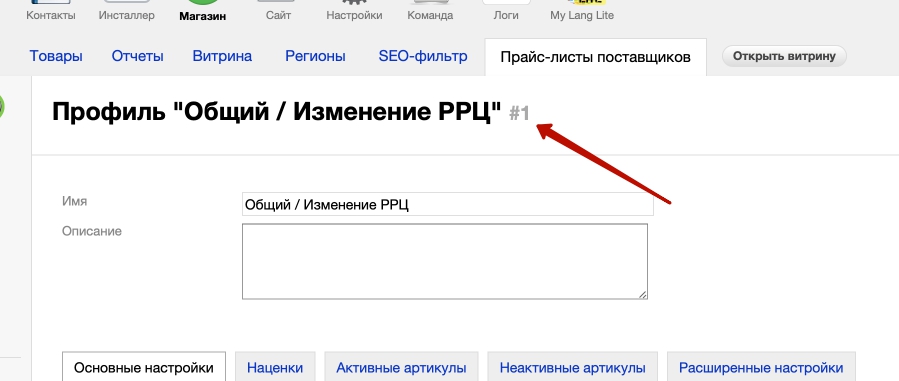Image resolution: width=899 pixels, height=381 pixels.
Task: Go to the SEO-фильтр section
Action: [x=423, y=56]
